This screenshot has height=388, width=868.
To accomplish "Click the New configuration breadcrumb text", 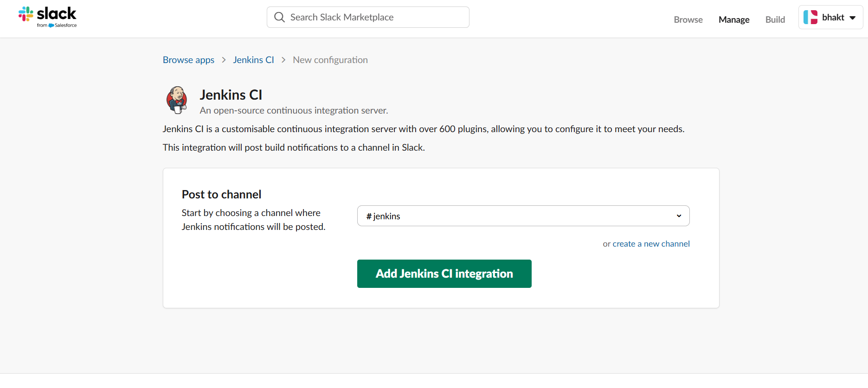I will [330, 60].
